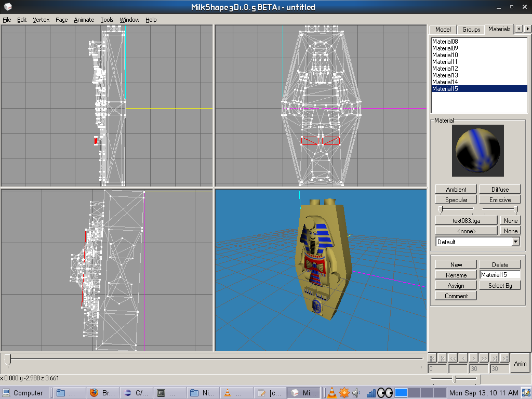The image size is (532, 399).
Task: Open the Vertex menu
Action: tap(41, 20)
